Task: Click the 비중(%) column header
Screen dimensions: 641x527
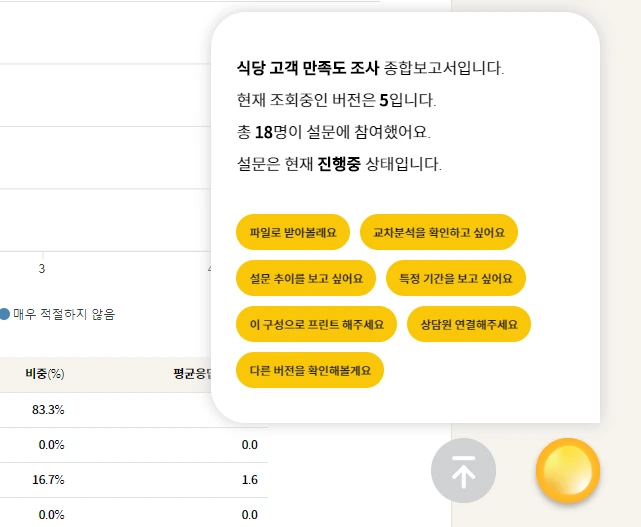Action: [45, 374]
